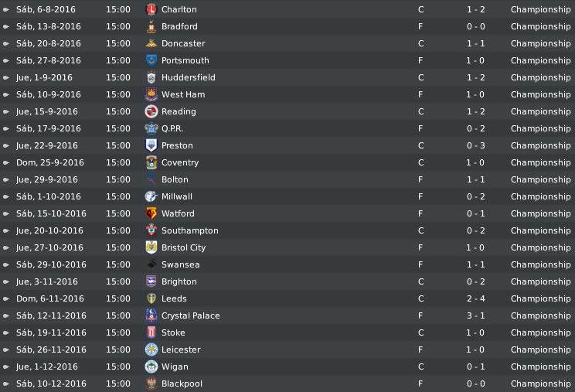
Task: Open the Stoke club badge
Action: [151, 332]
